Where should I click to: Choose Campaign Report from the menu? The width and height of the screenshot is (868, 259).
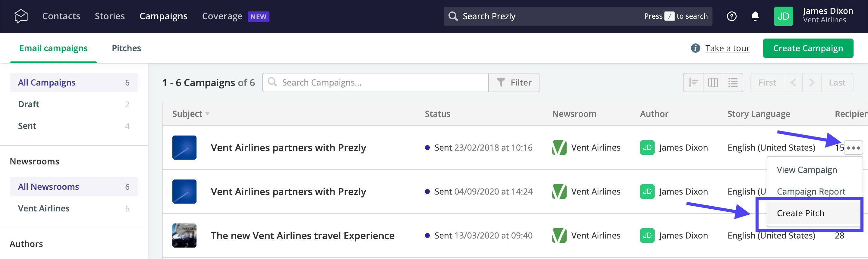811,191
